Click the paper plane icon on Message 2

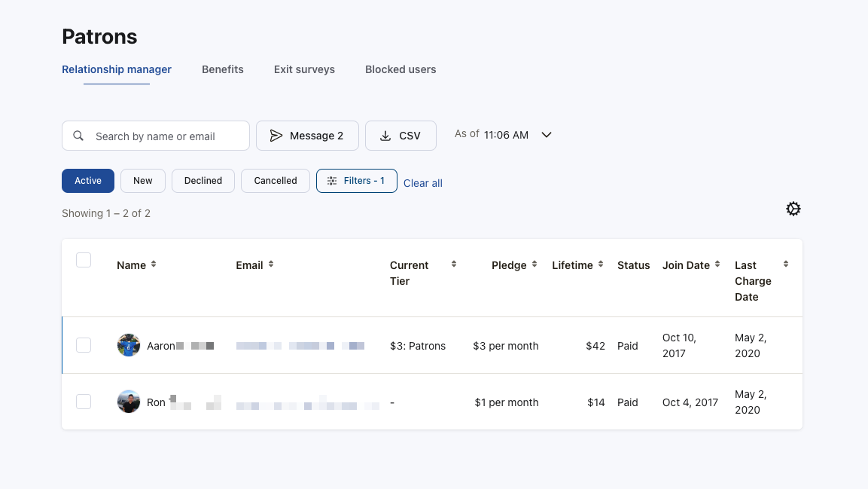point(278,136)
